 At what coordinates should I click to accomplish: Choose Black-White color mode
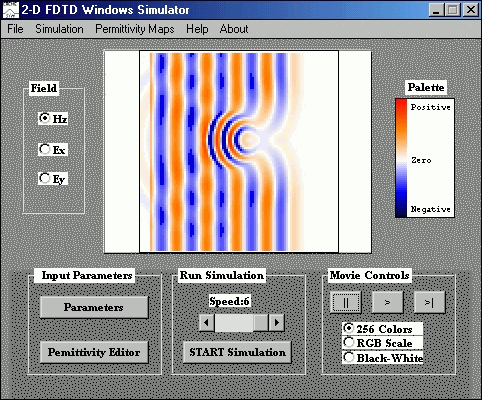[x=349, y=357]
